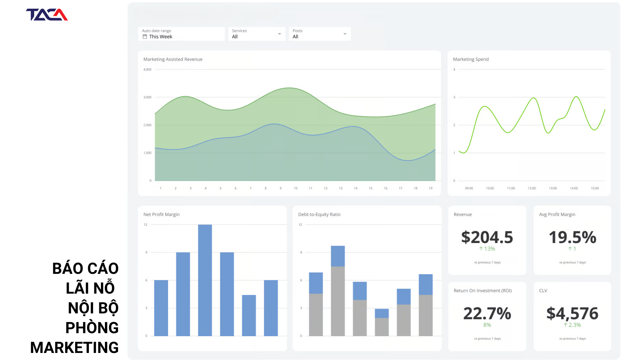Click the Marketing Spend chart title

point(471,59)
